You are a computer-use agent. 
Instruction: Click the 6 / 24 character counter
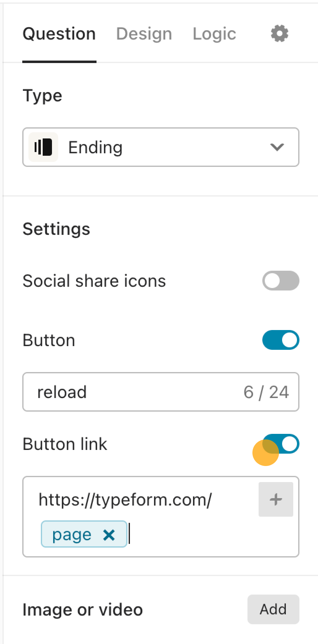tap(266, 392)
